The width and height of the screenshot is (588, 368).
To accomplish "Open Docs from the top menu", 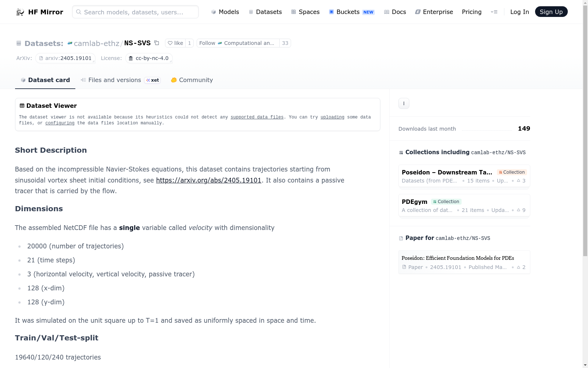I will pyautogui.click(x=395, y=12).
